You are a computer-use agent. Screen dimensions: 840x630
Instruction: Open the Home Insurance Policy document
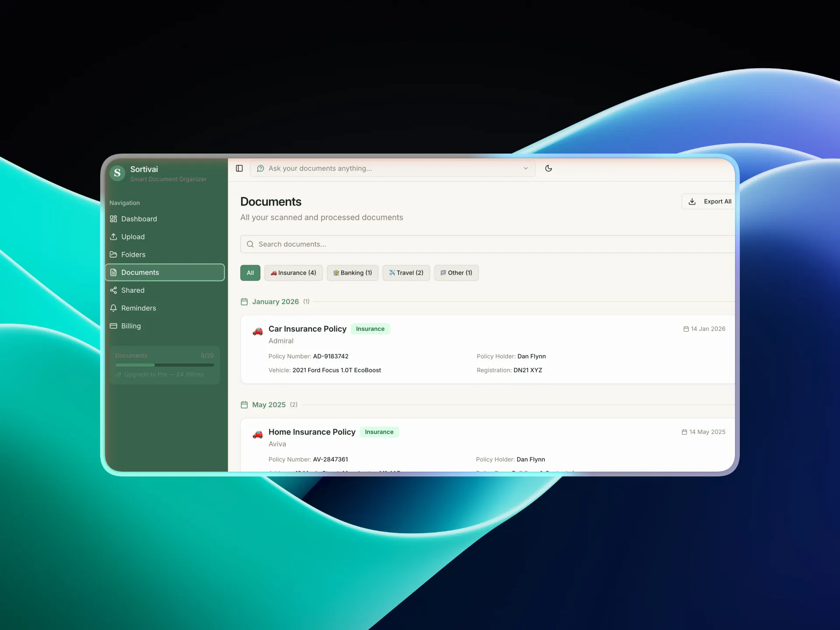(x=312, y=432)
